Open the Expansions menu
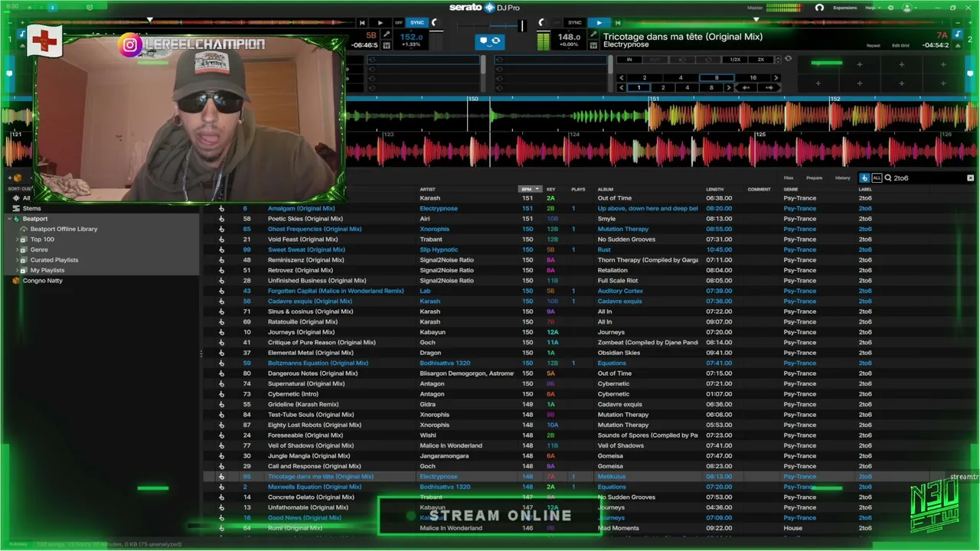980x551 pixels. pyautogui.click(x=845, y=8)
